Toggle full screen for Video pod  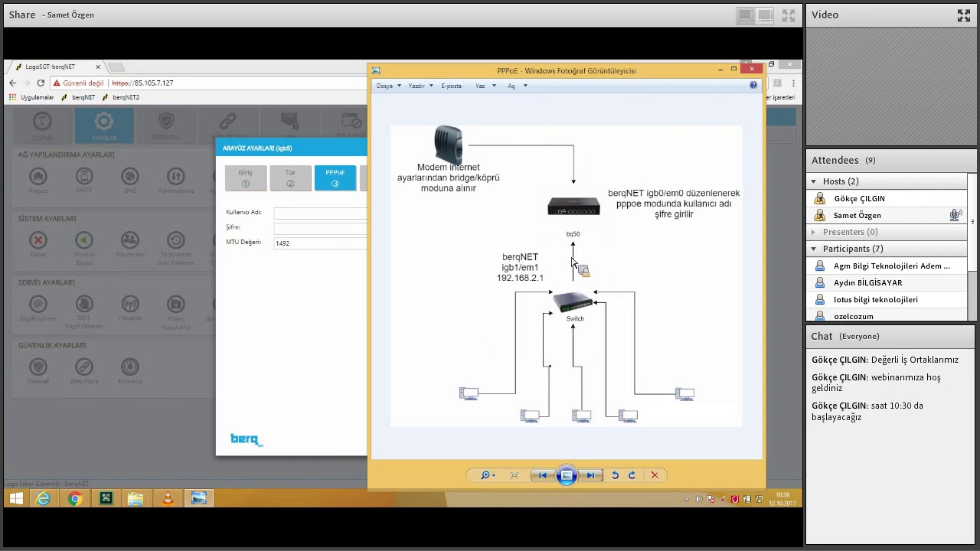pos(964,15)
